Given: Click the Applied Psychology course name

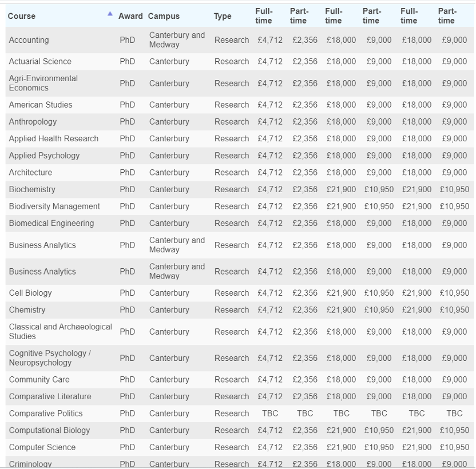Looking at the screenshot, I should click(x=44, y=156).
